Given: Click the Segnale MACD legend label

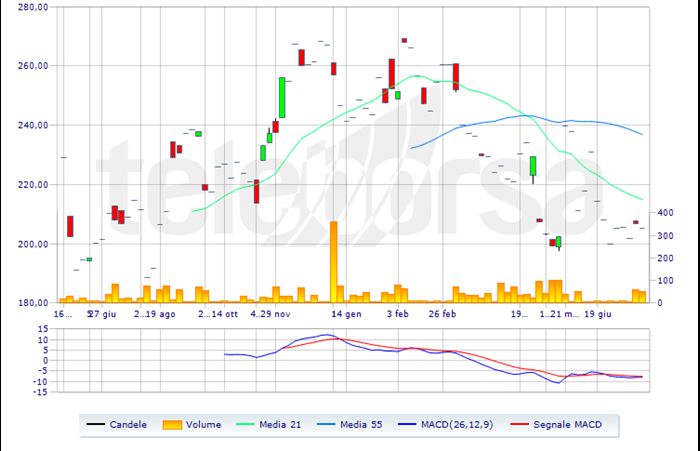Looking at the screenshot, I should [x=567, y=425].
